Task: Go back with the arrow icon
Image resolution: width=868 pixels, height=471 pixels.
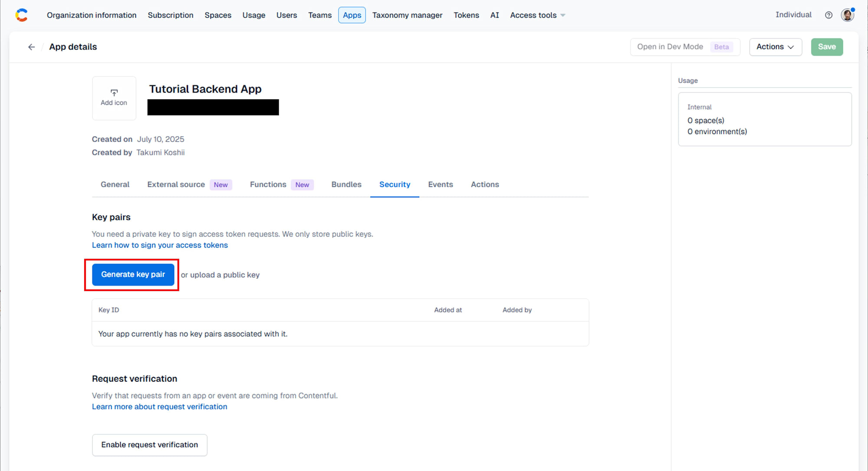Action: pyautogui.click(x=31, y=47)
